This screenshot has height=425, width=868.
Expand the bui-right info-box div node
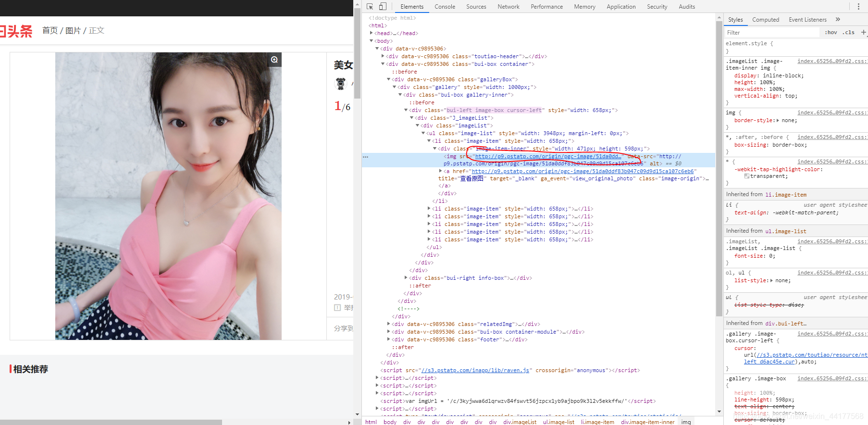click(x=406, y=278)
